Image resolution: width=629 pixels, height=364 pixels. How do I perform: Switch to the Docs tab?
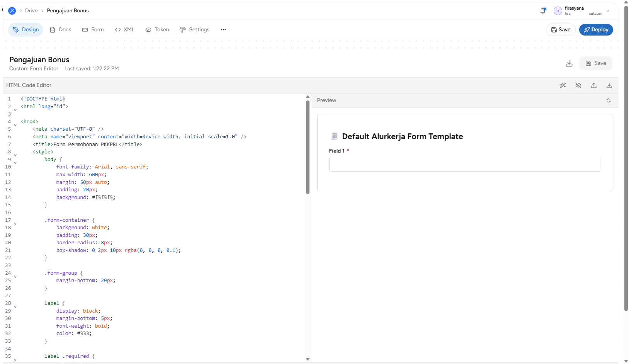click(x=61, y=30)
